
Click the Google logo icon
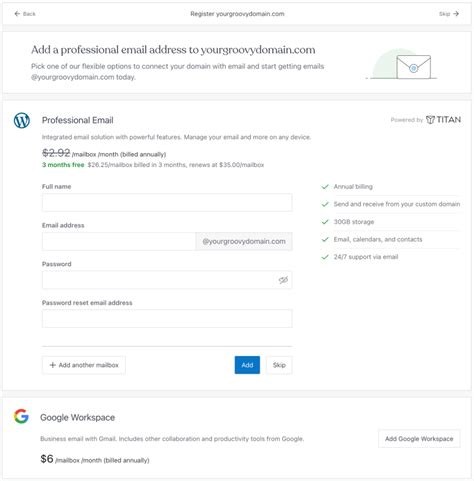coord(21,417)
